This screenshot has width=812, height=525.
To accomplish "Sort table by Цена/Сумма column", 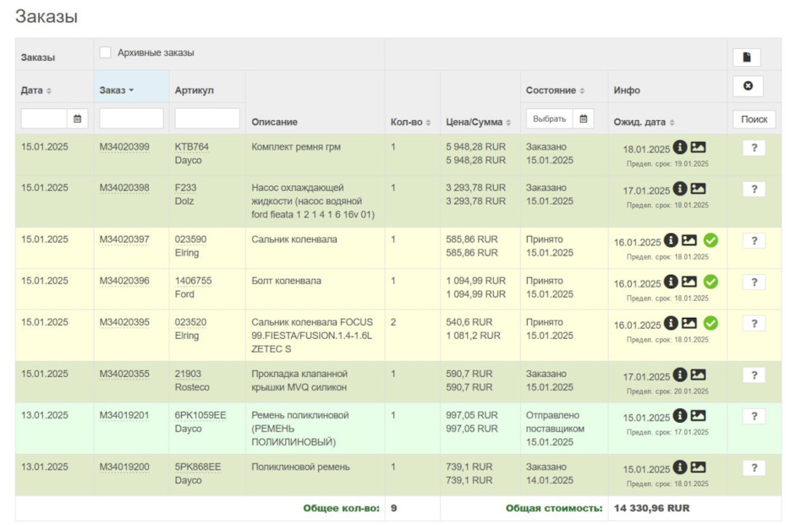I will pyautogui.click(x=478, y=123).
